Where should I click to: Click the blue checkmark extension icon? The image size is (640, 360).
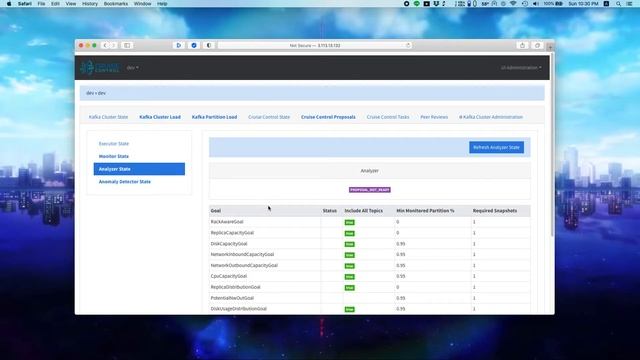(x=194, y=45)
